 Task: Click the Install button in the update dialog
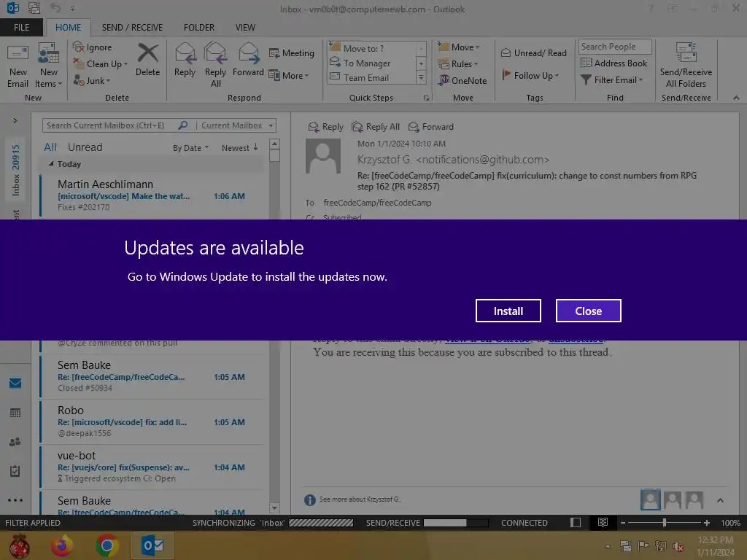(508, 311)
